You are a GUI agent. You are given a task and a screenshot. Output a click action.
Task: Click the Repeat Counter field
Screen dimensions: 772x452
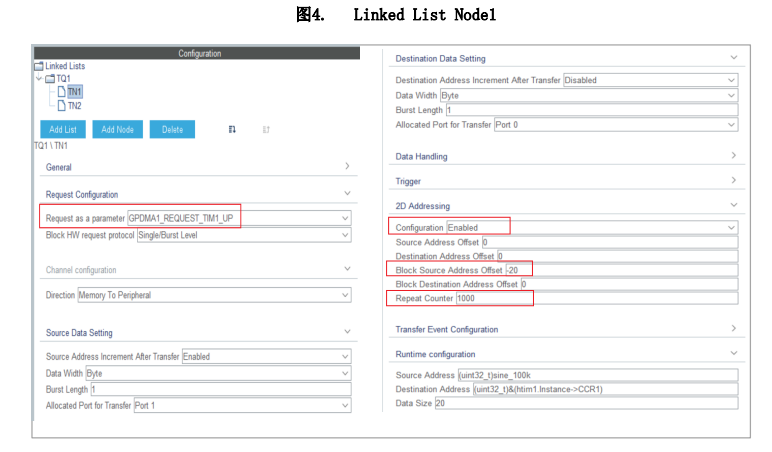click(597, 298)
